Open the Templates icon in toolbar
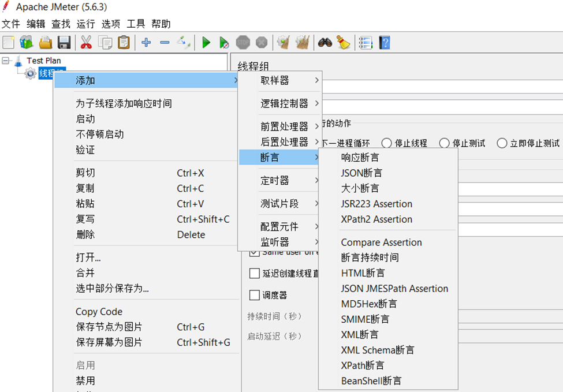Viewport: 563px width, 392px height. click(27, 42)
